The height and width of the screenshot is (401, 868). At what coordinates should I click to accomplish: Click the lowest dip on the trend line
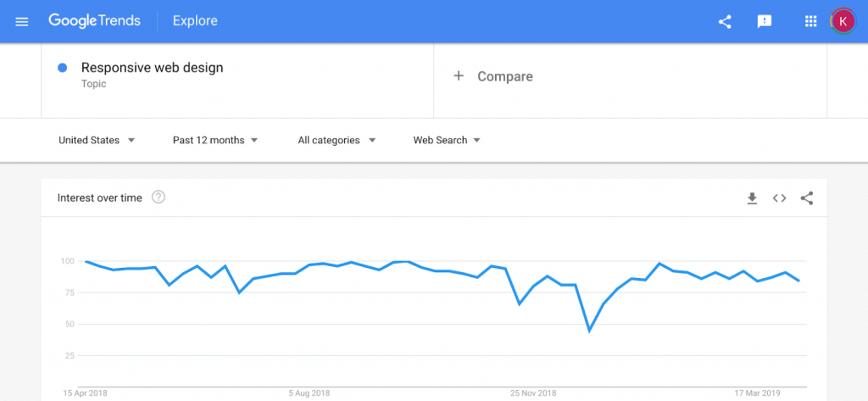[x=589, y=331]
